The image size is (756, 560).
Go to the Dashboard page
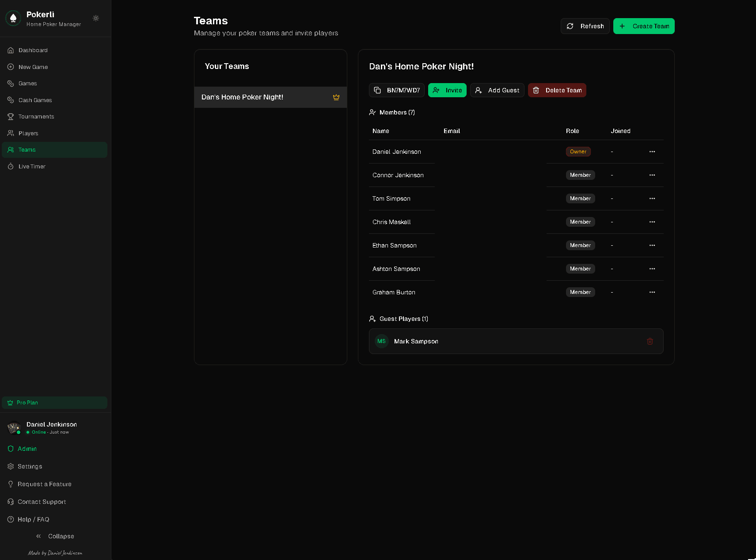click(x=33, y=50)
